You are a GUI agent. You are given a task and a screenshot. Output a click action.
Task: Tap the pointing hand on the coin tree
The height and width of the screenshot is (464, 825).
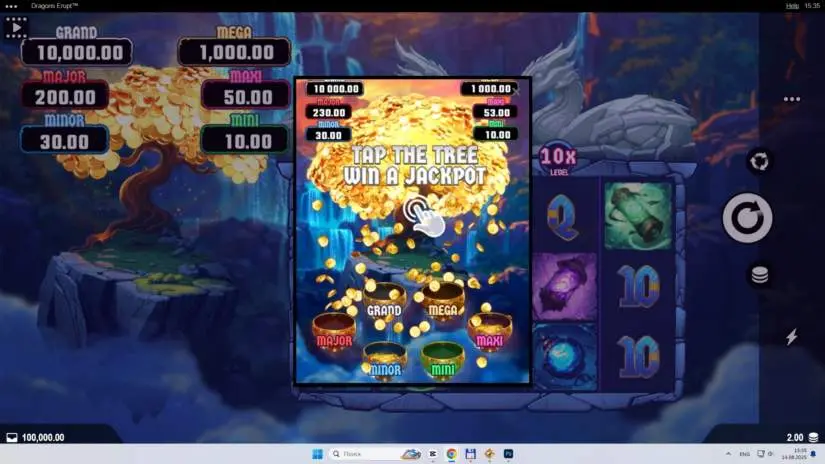coord(424,217)
